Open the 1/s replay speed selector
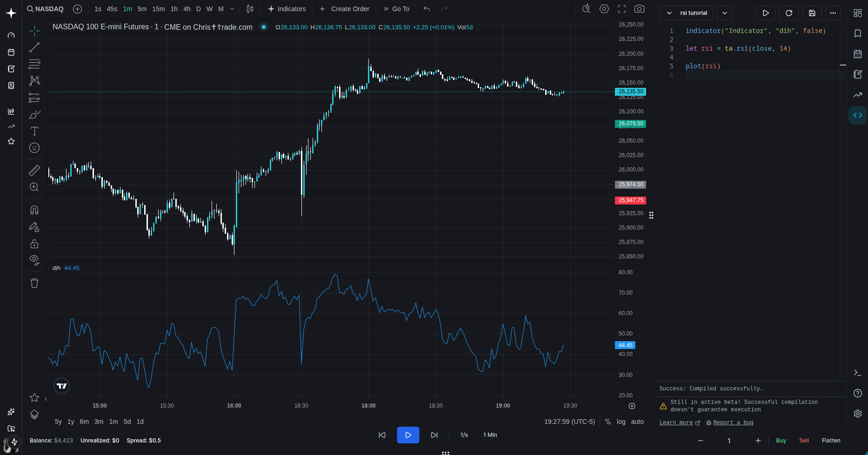868x455 pixels. [464, 435]
